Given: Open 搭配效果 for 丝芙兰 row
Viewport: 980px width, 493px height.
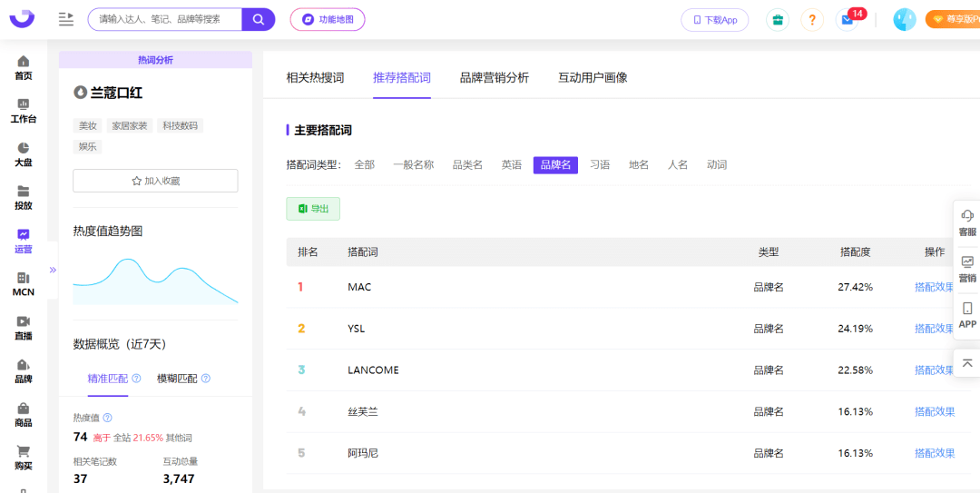Looking at the screenshot, I should pos(935,411).
